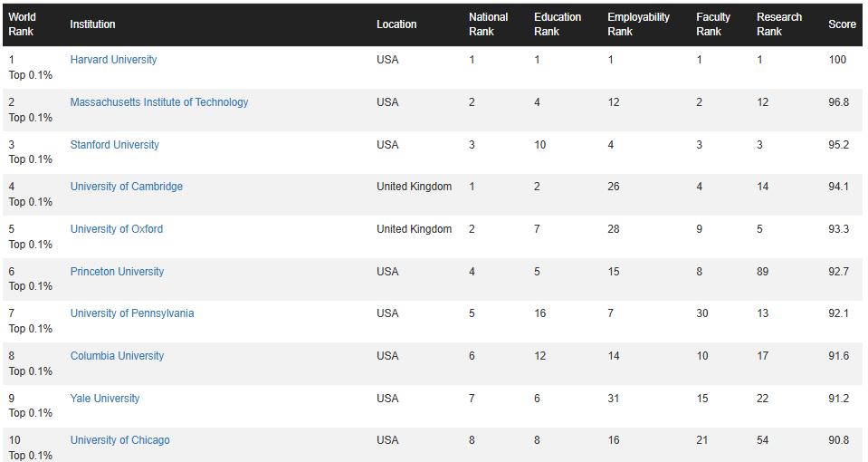Select Stanford's score 95.2
The height and width of the screenshot is (462, 868).
point(839,145)
